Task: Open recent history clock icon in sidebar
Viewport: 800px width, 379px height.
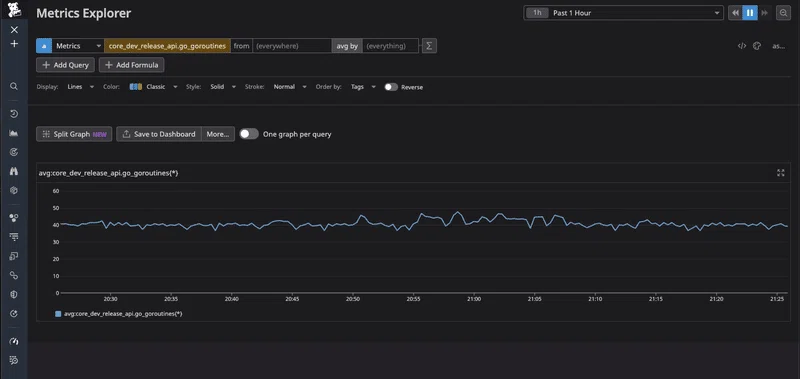Action: click(x=14, y=114)
